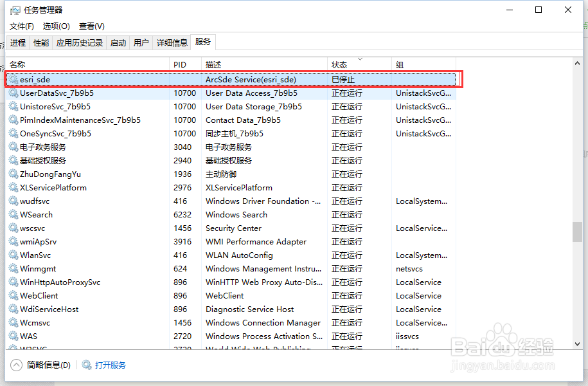Image resolution: width=588 pixels, height=386 pixels.
Task: Click the esri_sde service gear icon
Action: [13, 79]
